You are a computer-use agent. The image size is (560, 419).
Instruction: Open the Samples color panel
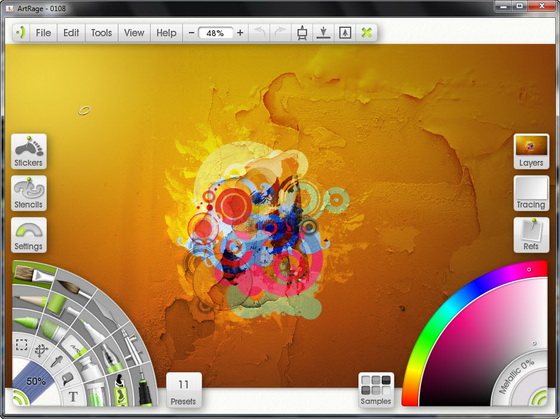coord(376,390)
